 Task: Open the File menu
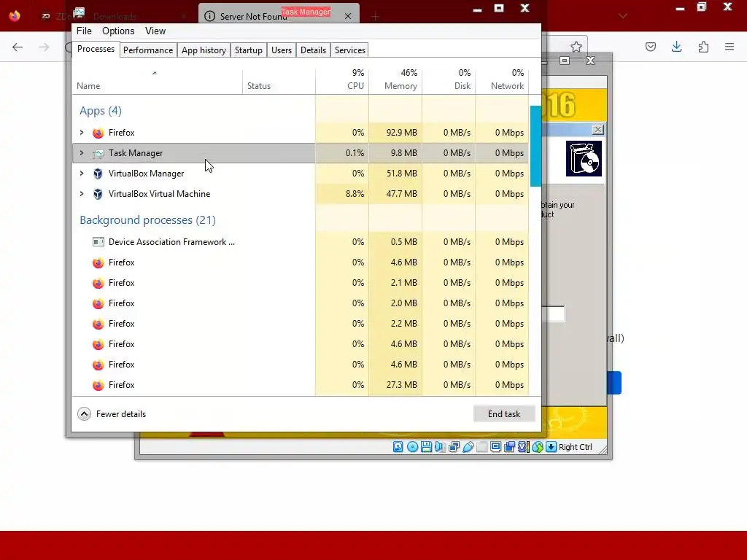tap(84, 31)
